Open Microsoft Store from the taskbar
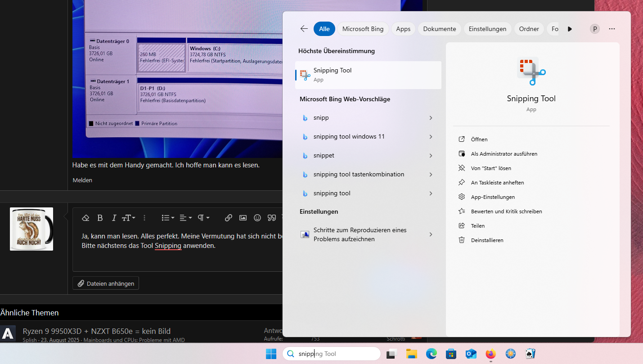This screenshot has width=643, height=364. pyautogui.click(x=451, y=354)
